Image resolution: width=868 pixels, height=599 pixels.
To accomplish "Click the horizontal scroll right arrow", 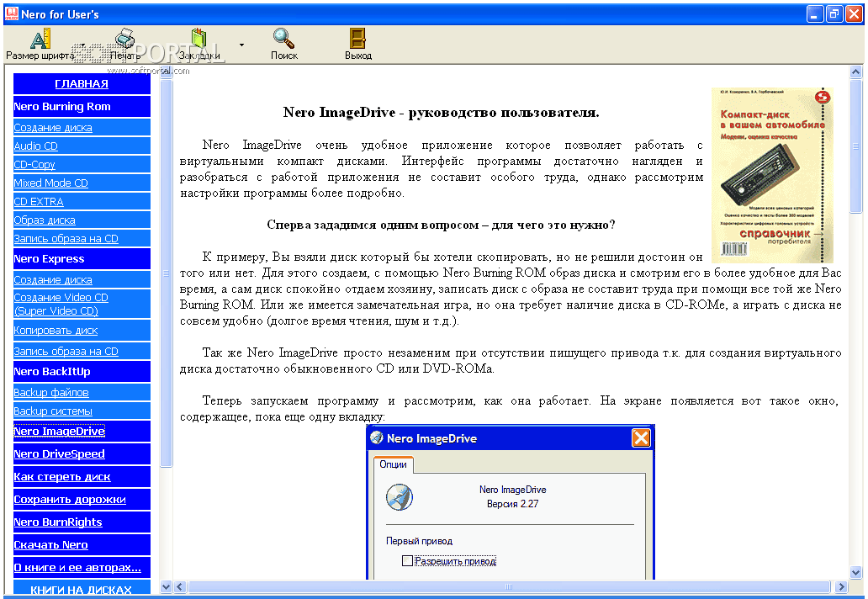I will coord(842,587).
